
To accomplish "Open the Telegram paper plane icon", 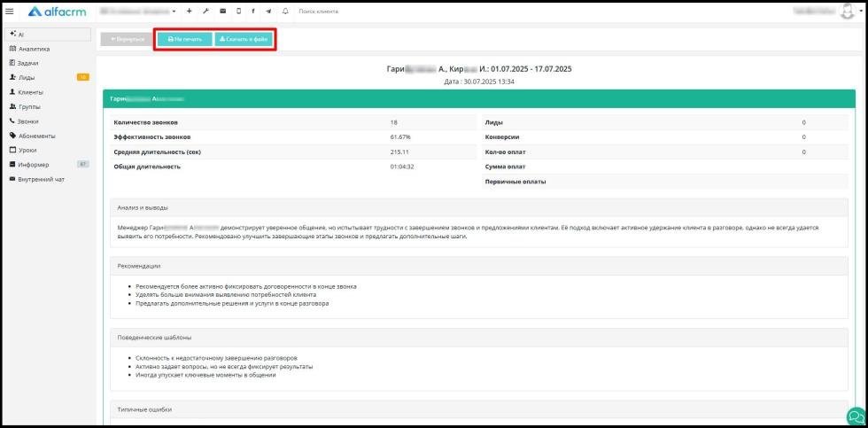I will coord(268,11).
